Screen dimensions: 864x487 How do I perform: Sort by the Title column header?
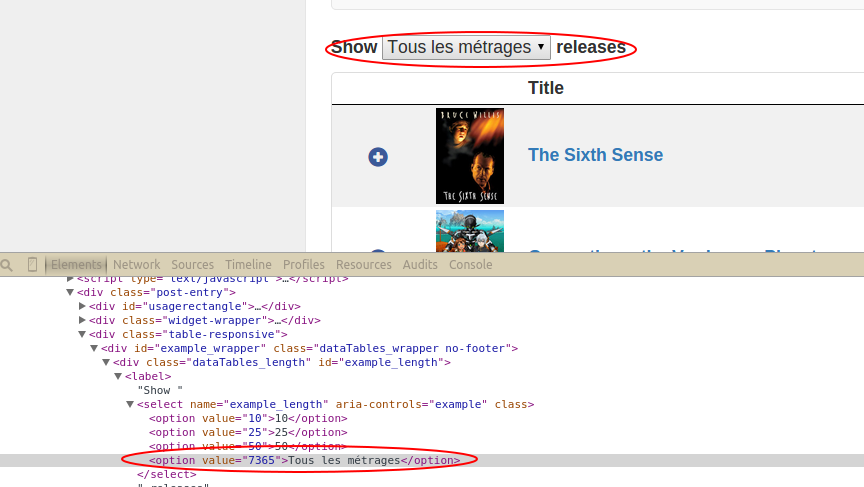pos(546,88)
